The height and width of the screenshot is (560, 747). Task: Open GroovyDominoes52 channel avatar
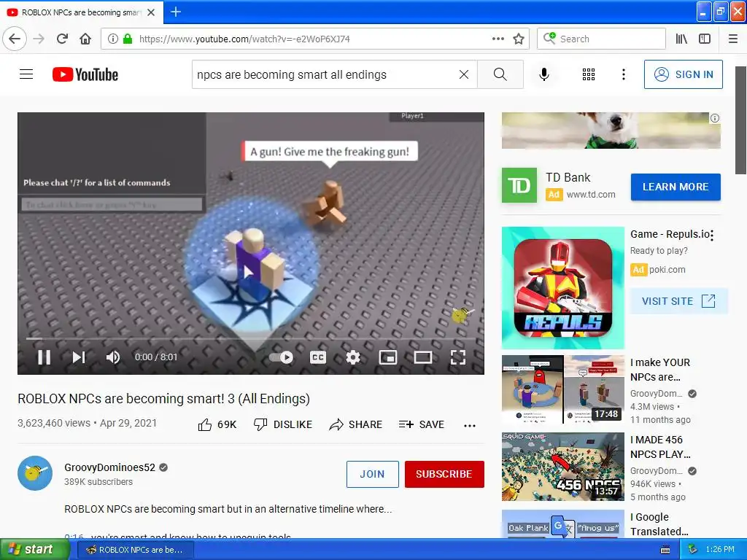[35, 473]
